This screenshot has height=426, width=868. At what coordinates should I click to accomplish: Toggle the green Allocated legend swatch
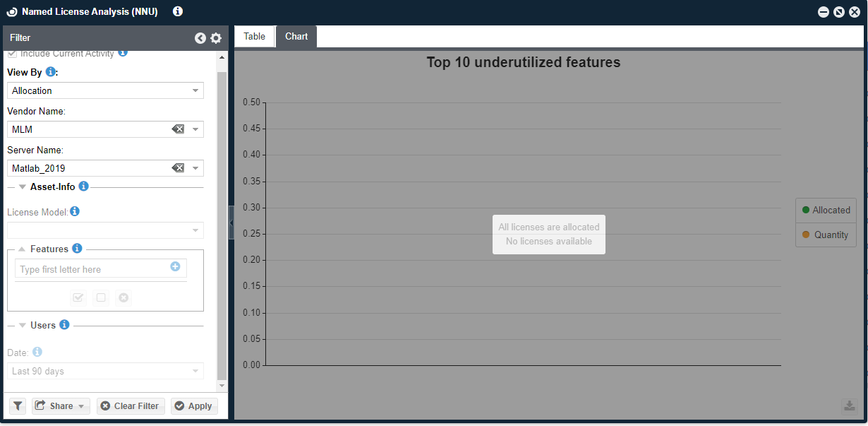coord(806,210)
